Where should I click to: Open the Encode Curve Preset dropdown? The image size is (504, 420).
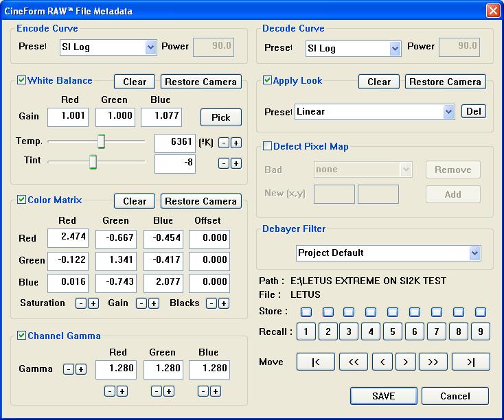150,48
